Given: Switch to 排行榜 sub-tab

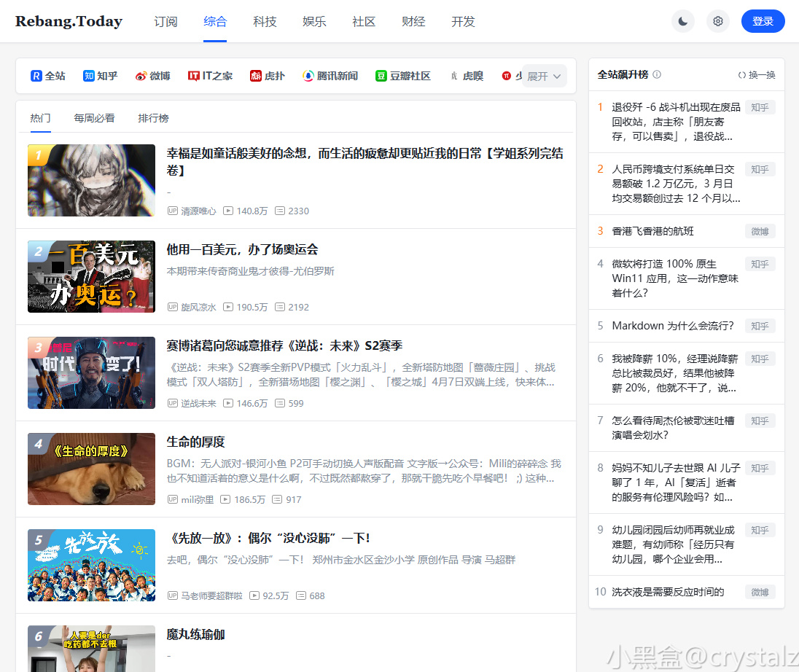Looking at the screenshot, I should [x=153, y=118].
